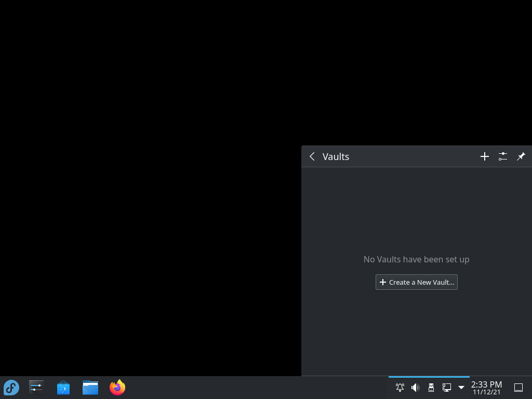Collapse hidden tray icons arrow
Screen dimensions: 532x399
tap(461, 388)
